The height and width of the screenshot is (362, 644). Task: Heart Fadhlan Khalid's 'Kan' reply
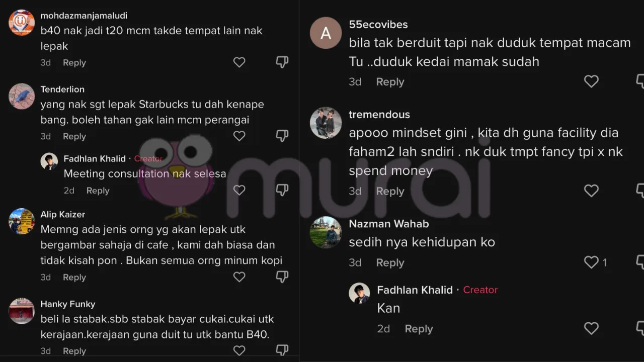pyautogui.click(x=591, y=328)
